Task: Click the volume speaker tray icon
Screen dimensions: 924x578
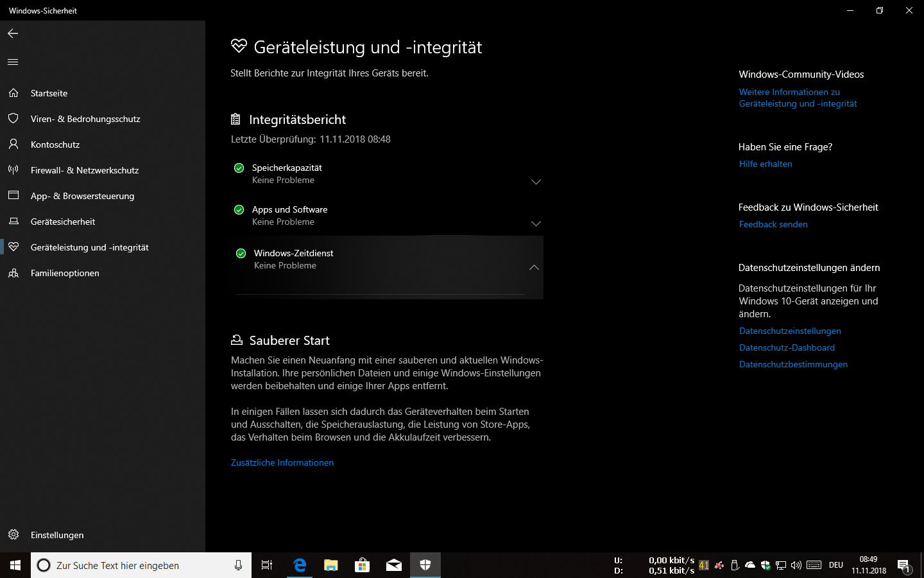Action: pyautogui.click(x=796, y=565)
